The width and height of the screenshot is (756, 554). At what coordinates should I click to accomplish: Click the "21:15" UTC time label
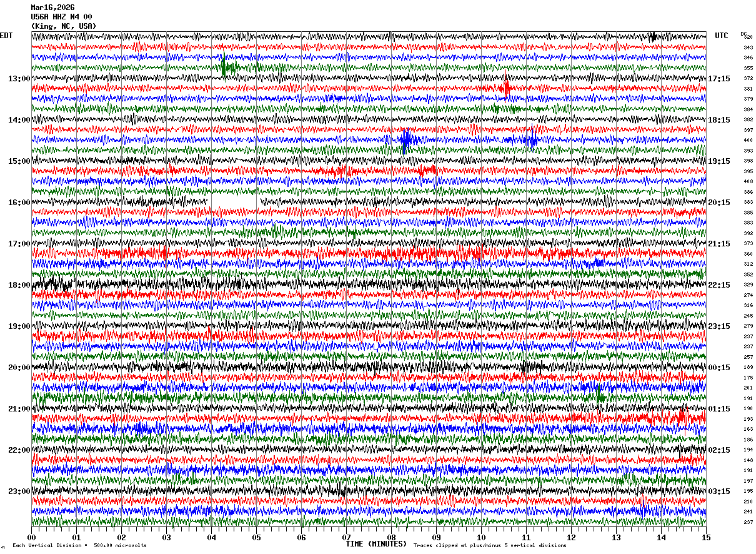719,243
